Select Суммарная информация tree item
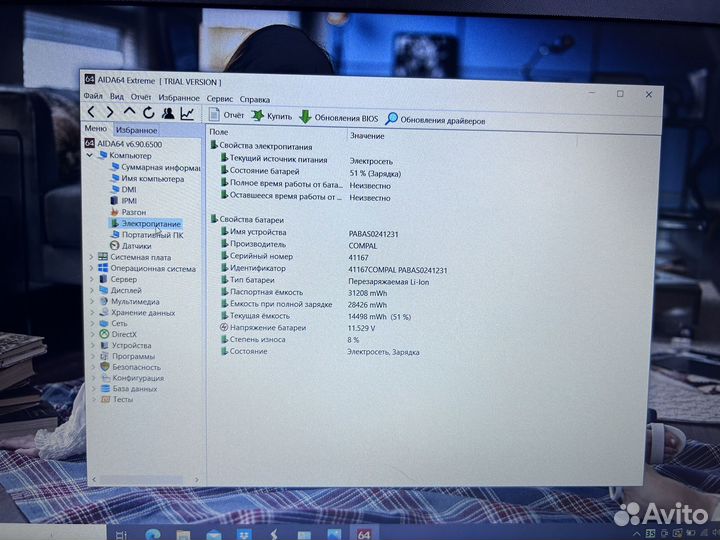Image resolution: width=720 pixels, height=540 pixels. click(x=155, y=168)
